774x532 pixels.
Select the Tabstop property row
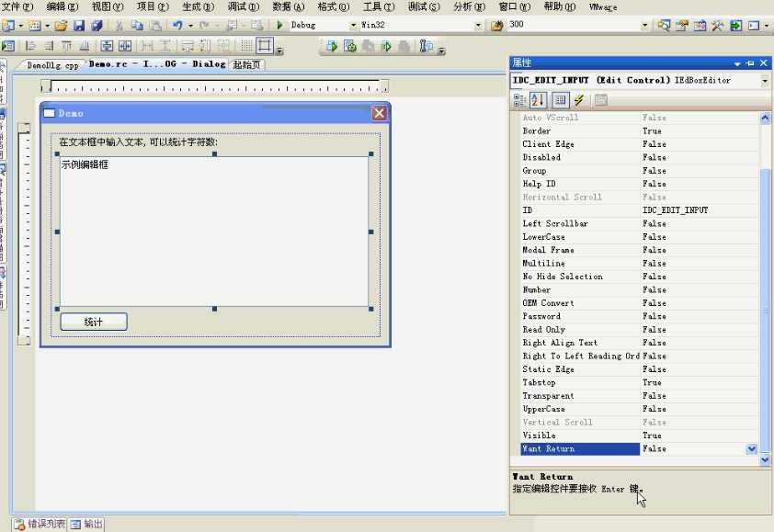coord(639,382)
